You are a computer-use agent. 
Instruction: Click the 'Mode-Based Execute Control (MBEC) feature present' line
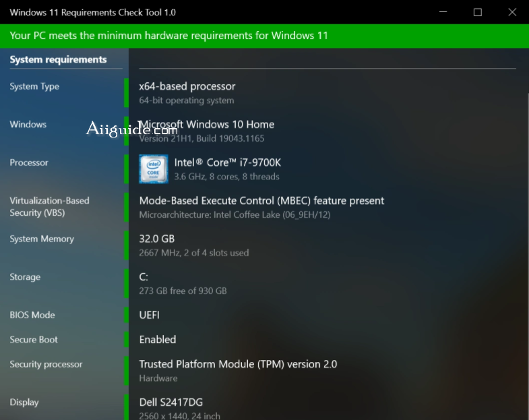pos(261,200)
